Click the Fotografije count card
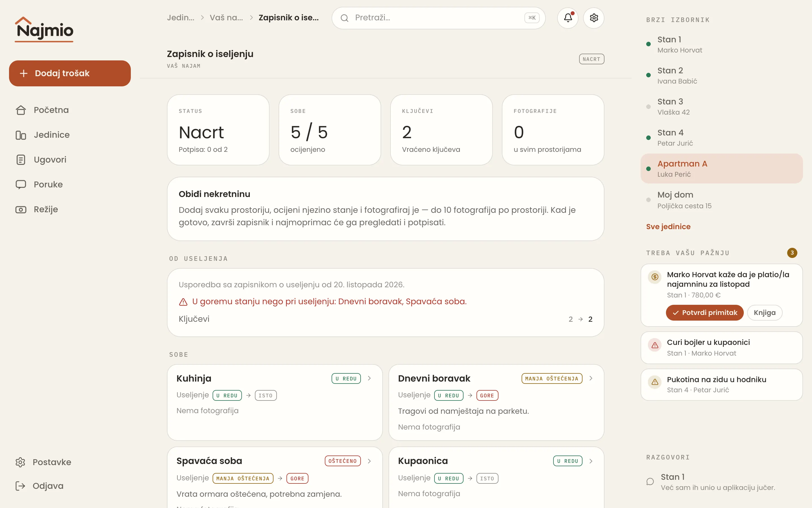This screenshot has height=508, width=812. click(x=553, y=130)
